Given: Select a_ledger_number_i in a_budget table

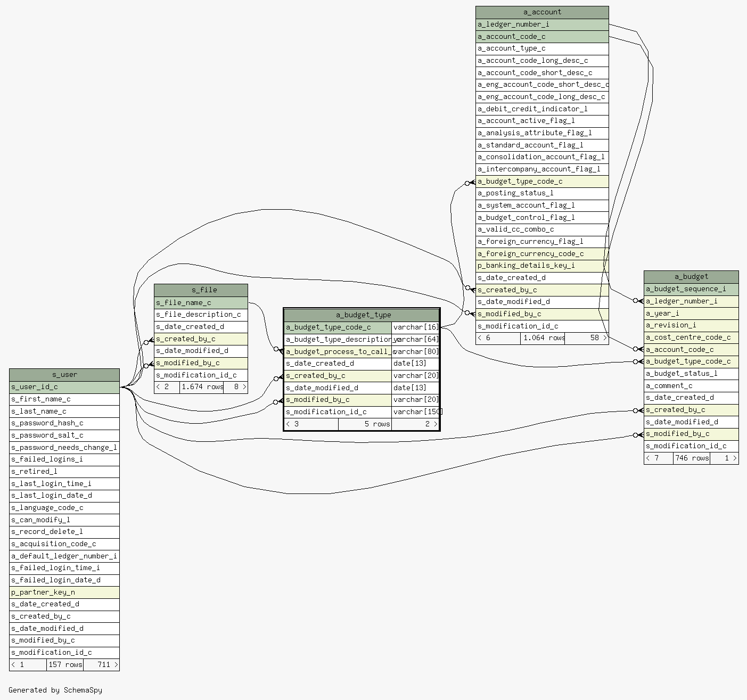Looking at the screenshot, I should (691, 301).
